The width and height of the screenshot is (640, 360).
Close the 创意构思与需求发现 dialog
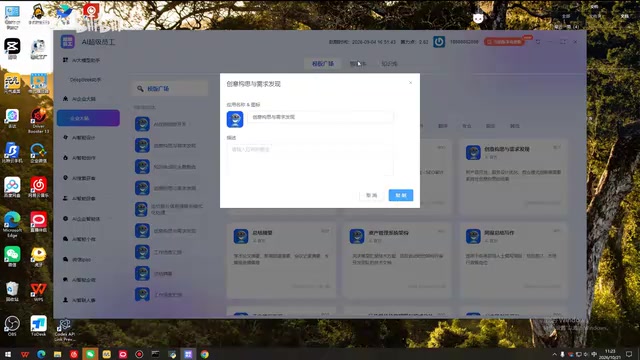pyautogui.click(x=410, y=83)
